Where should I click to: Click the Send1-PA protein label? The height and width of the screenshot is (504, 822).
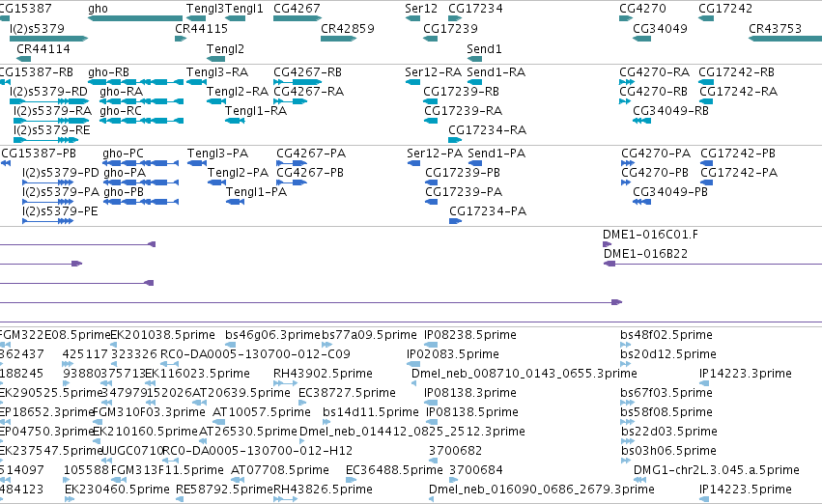[x=496, y=153]
